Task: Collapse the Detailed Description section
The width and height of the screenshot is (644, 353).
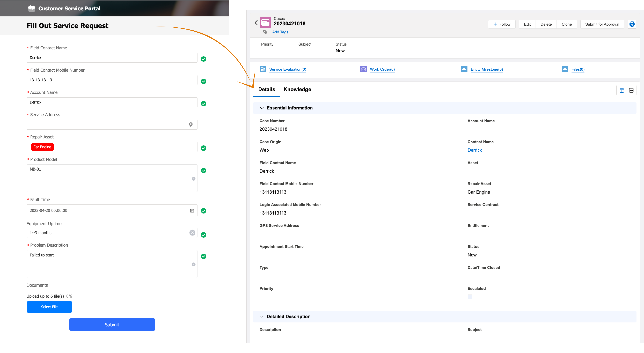Action: click(x=262, y=317)
